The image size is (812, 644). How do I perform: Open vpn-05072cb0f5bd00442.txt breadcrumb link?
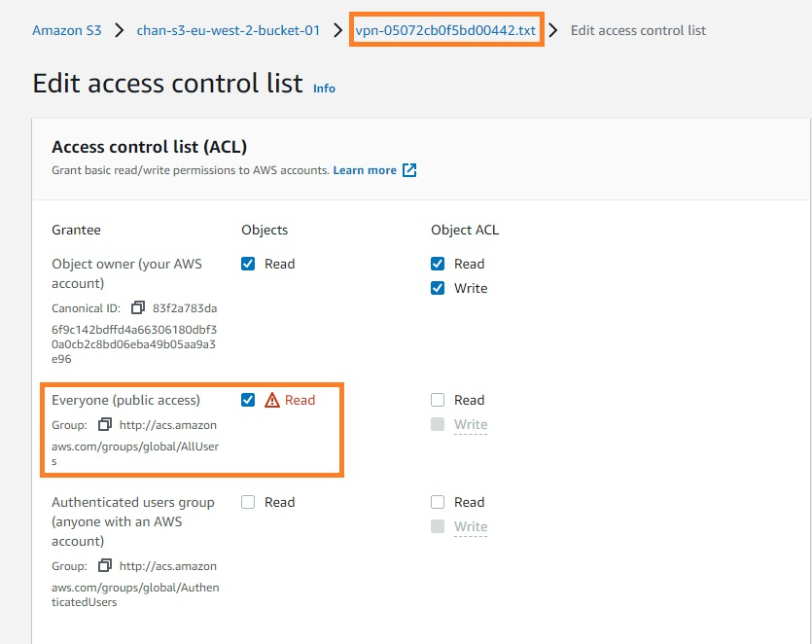446,30
